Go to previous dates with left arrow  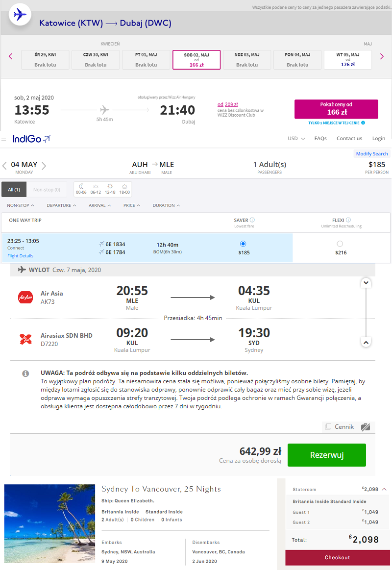[x=11, y=56]
